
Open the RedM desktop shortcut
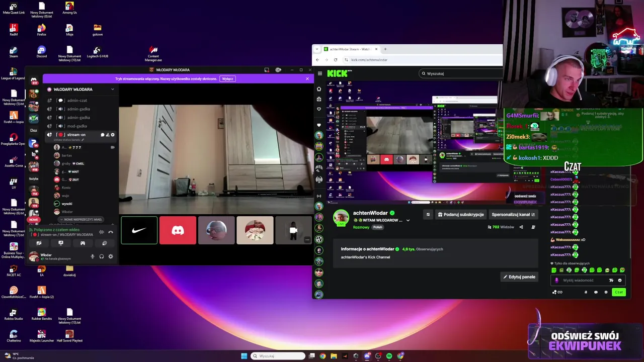point(14,30)
